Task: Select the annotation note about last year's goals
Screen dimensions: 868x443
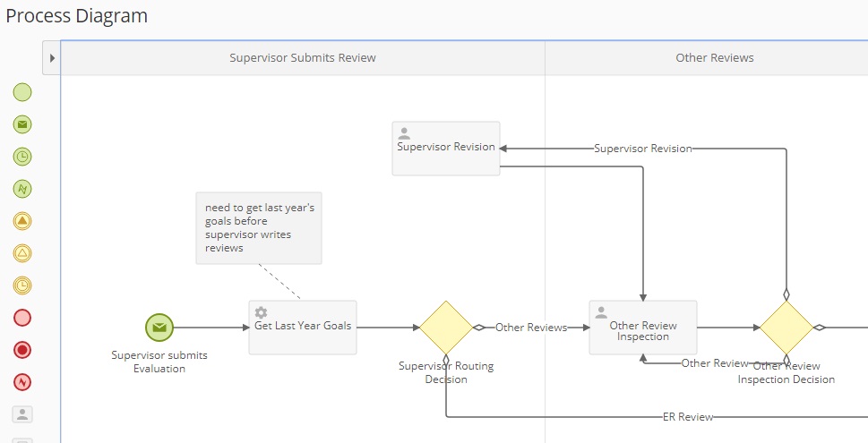Action: pyautogui.click(x=259, y=227)
